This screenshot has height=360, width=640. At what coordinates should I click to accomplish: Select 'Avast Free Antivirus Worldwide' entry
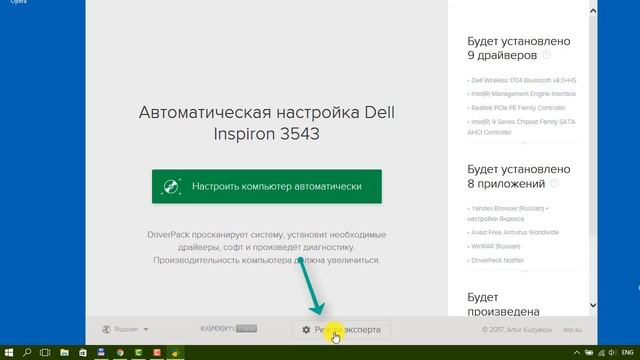point(513,232)
